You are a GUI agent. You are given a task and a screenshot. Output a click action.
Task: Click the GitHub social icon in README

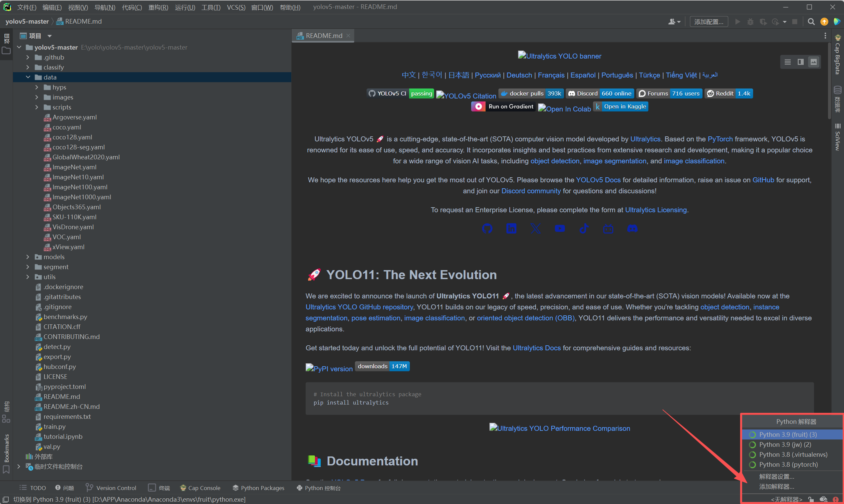[487, 229]
